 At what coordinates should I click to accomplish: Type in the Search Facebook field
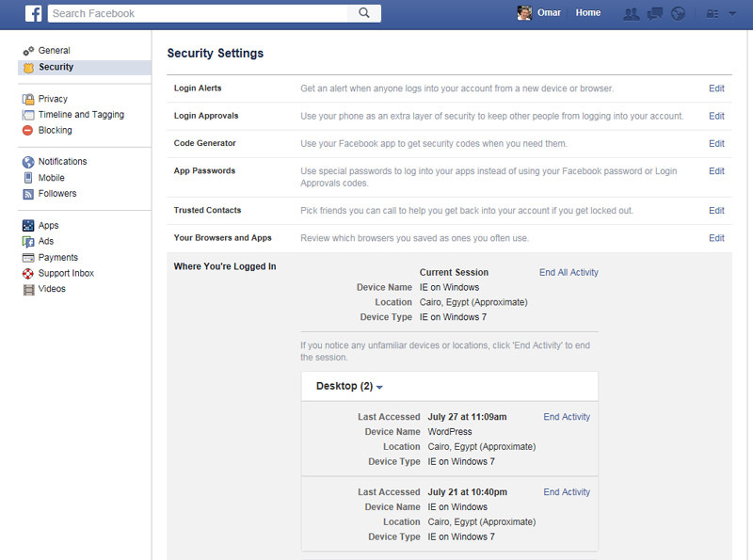point(198,13)
